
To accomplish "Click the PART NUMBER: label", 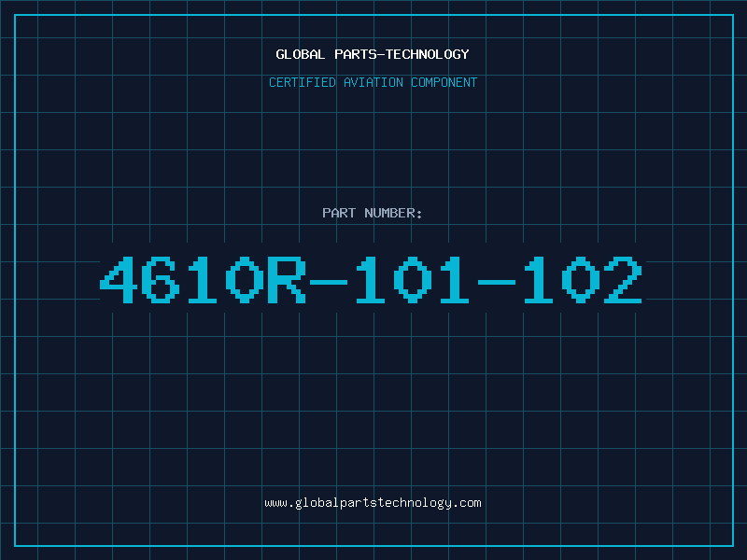I will (x=372, y=213).
